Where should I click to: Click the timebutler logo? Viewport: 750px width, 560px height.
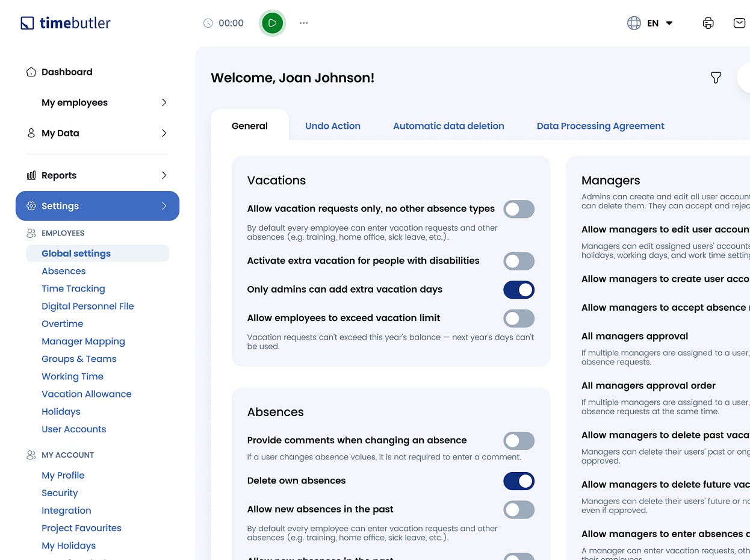(x=66, y=23)
